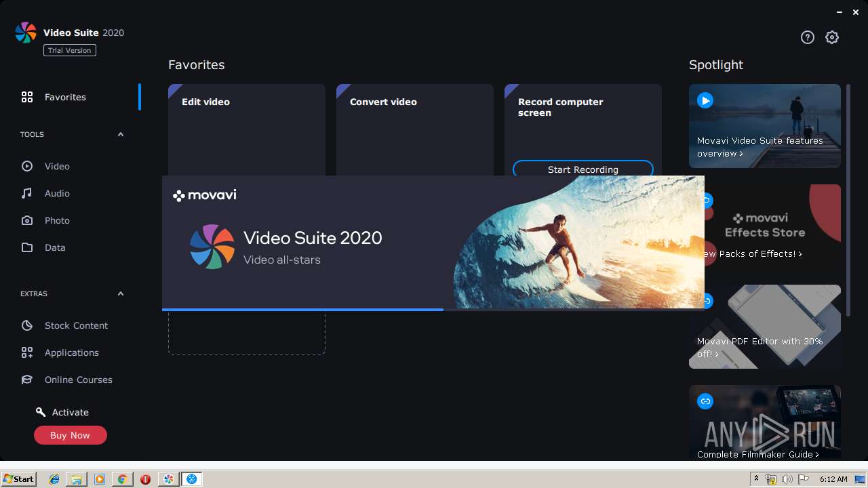The height and width of the screenshot is (488, 868).
Task: Click the Activate key icon
Action: click(41, 412)
